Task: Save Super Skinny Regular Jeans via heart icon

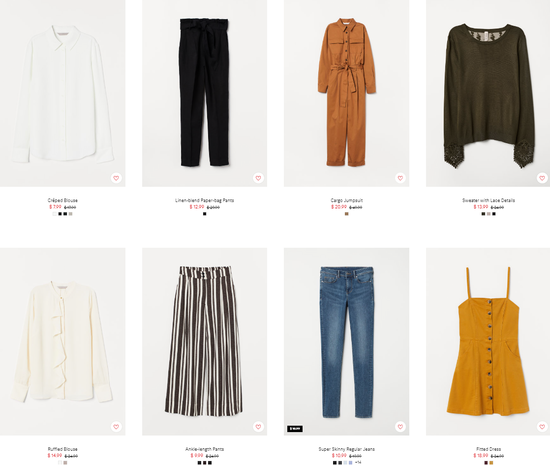Action: pos(400,427)
